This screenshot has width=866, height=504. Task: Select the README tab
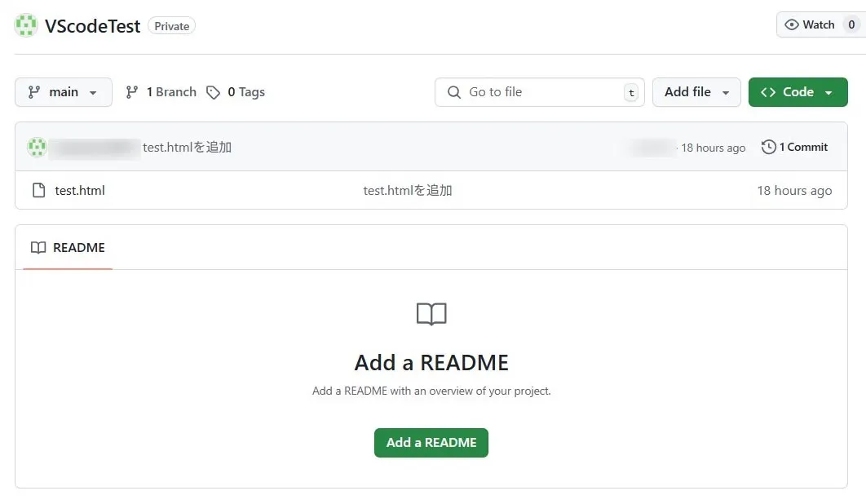pyautogui.click(x=68, y=247)
